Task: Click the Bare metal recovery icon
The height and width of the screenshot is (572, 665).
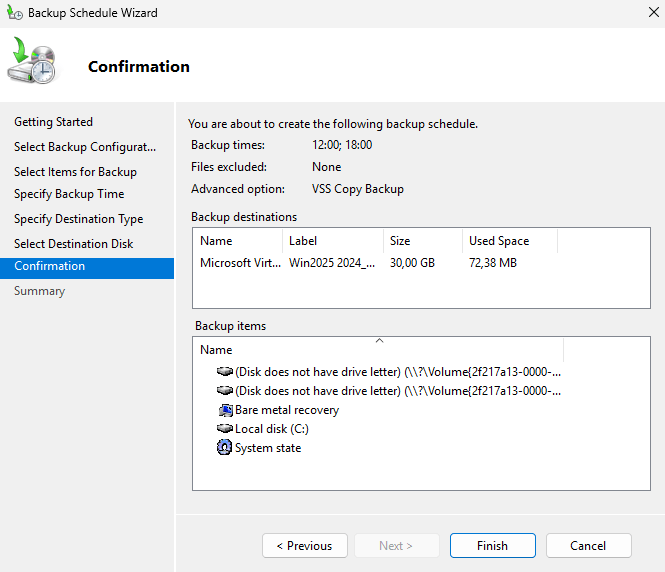Action: click(x=224, y=410)
